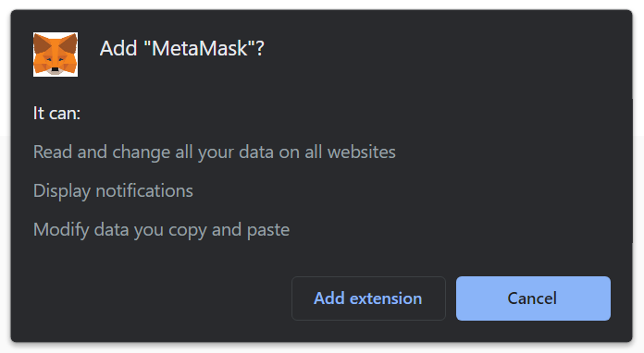Choose Add extension to install MetaMask
Viewport: 644px width, 353px height.
(x=368, y=298)
